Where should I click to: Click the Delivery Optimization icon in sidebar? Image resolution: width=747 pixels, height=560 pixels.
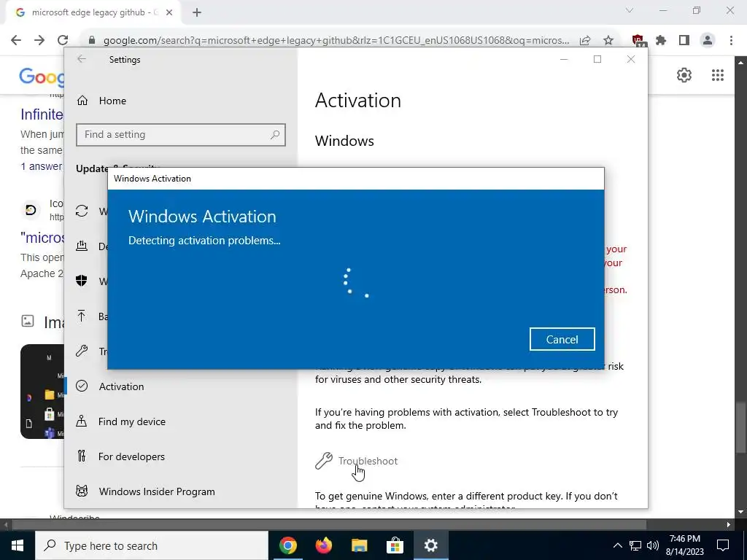click(82, 246)
